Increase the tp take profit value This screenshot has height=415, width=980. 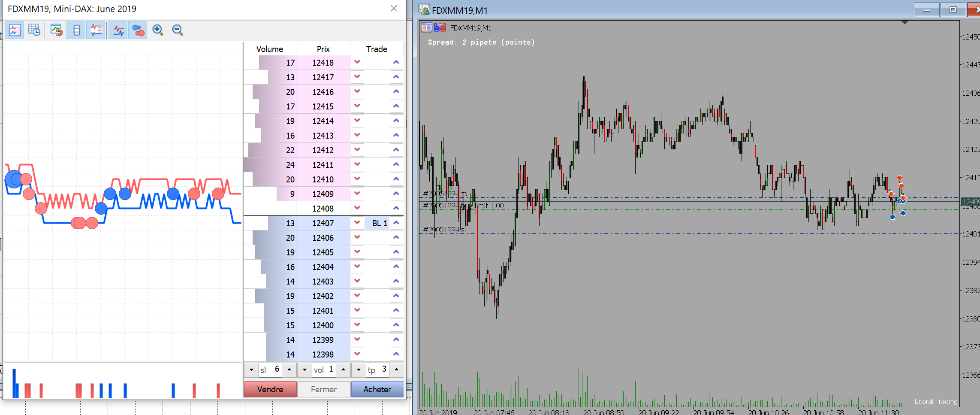[x=397, y=370]
